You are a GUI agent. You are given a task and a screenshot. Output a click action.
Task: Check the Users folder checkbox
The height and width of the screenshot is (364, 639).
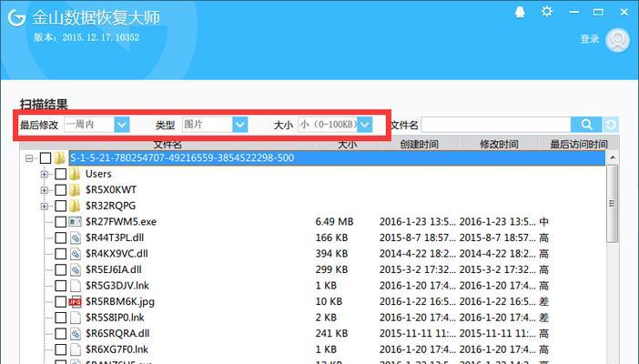(61, 174)
